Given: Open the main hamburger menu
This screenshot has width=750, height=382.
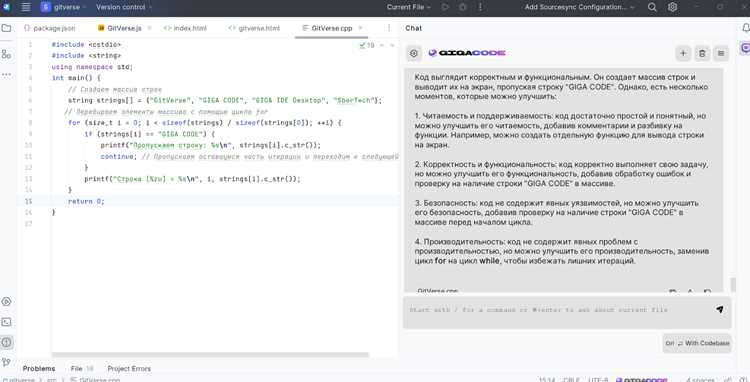Looking at the screenshot, I should point(25,7).
